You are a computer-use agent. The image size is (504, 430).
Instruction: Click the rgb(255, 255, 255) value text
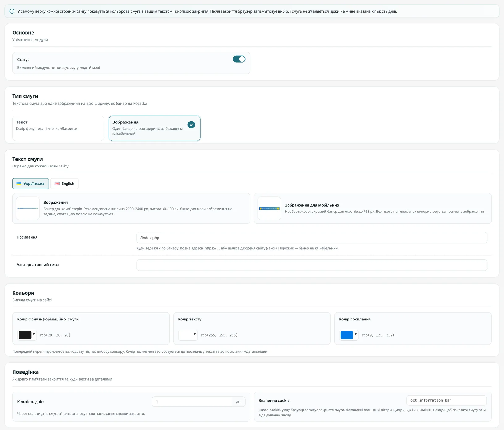(x=219, y=335)
